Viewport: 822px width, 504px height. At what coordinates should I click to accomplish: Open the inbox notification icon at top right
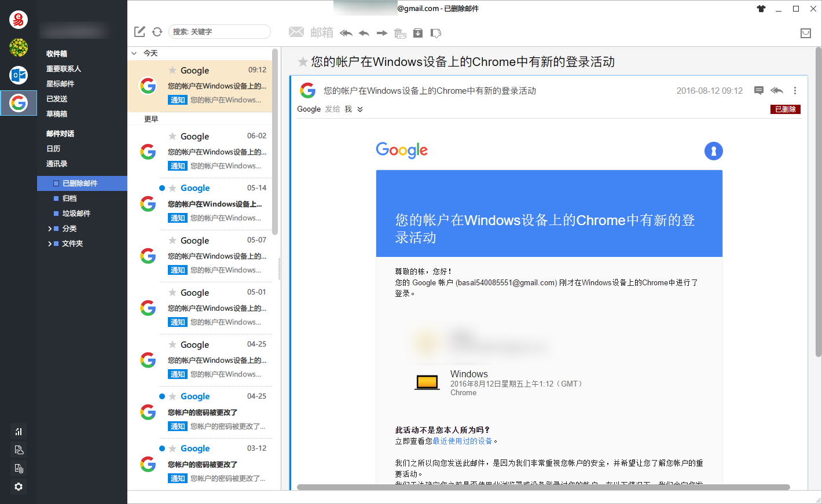pyautogui.click(x=806, y=33)
